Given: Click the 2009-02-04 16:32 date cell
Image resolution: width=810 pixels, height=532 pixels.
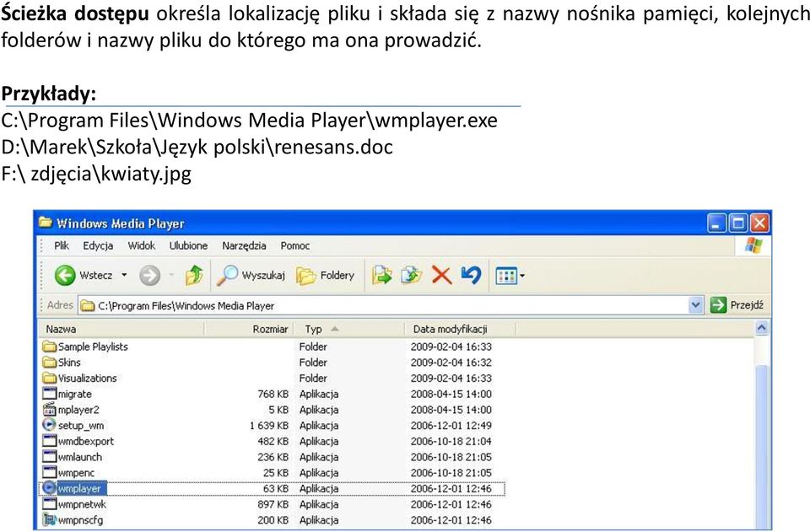Looking at the screenshot, I should (x=451, y=363).
